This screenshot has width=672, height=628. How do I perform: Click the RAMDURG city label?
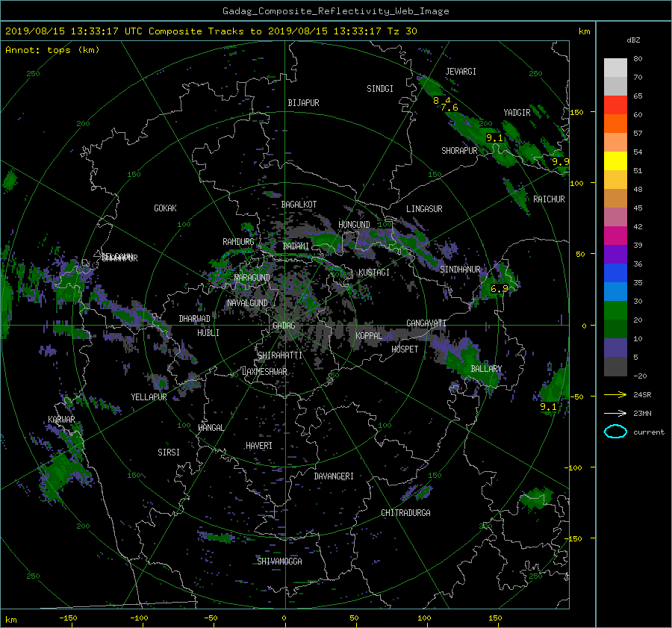point(238,242)
